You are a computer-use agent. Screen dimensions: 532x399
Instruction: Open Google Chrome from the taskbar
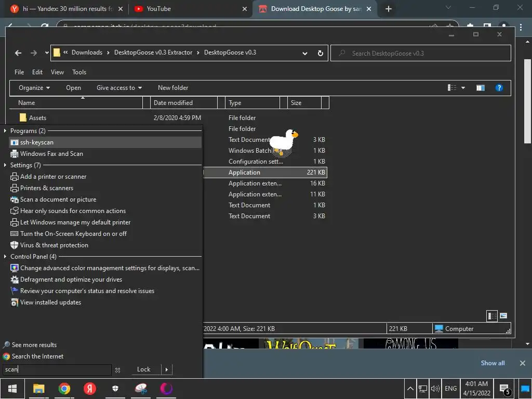click(x=64, y=389)
